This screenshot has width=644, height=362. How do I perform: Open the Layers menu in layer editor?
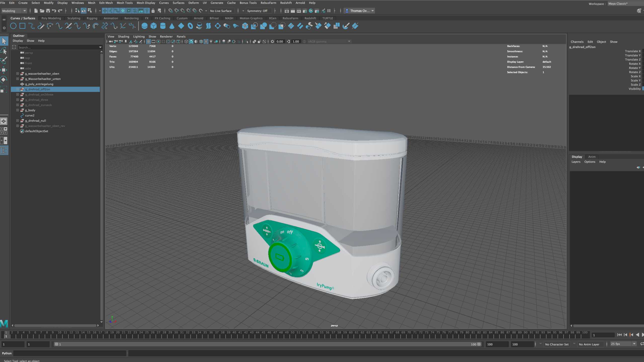(576, 162)
